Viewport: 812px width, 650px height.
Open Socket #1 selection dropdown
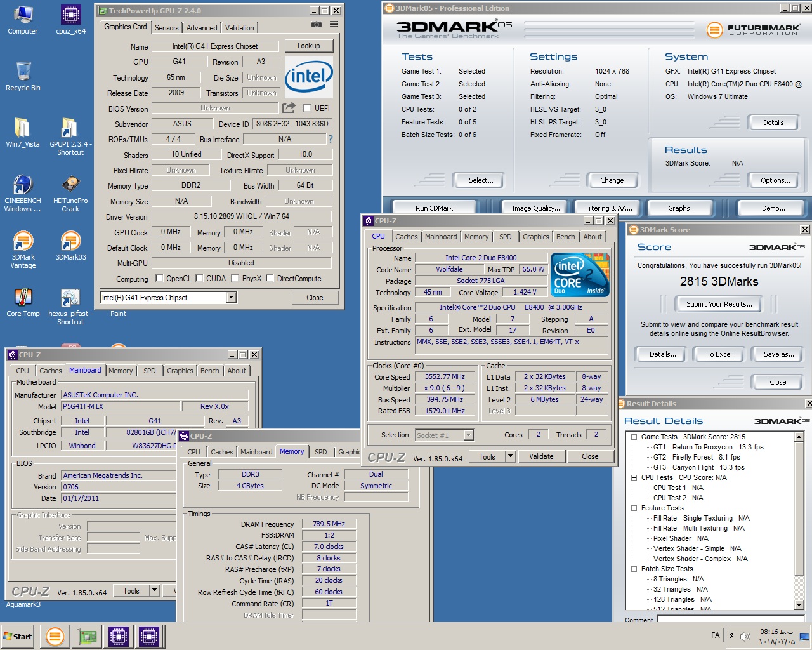coord(469,435)
